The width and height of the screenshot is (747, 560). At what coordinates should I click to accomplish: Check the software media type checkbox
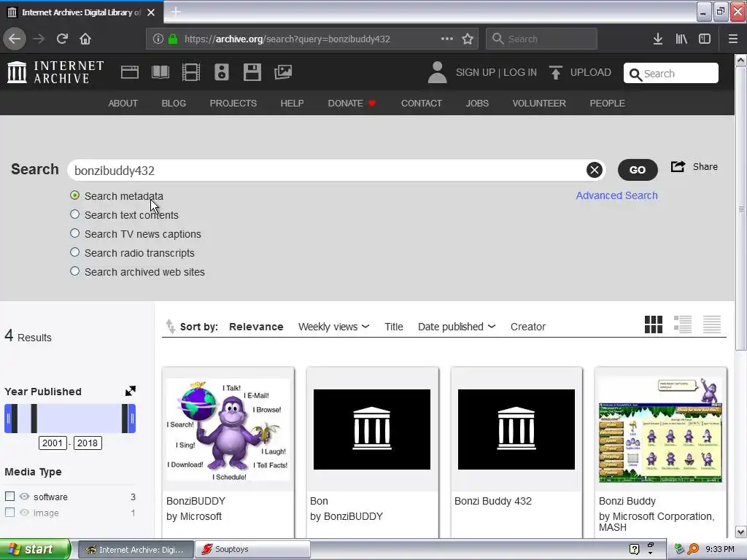[x=9, y=496]
